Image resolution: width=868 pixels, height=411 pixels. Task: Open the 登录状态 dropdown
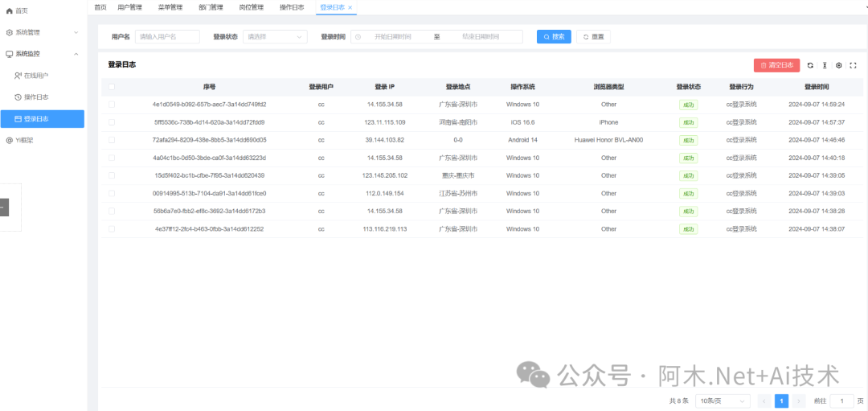pos(275,37)
